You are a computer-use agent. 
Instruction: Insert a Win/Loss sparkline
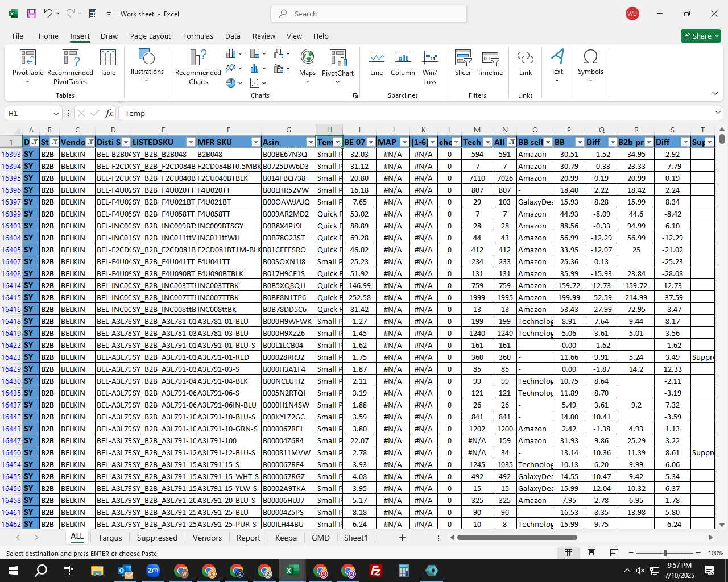tap(430, 67)
